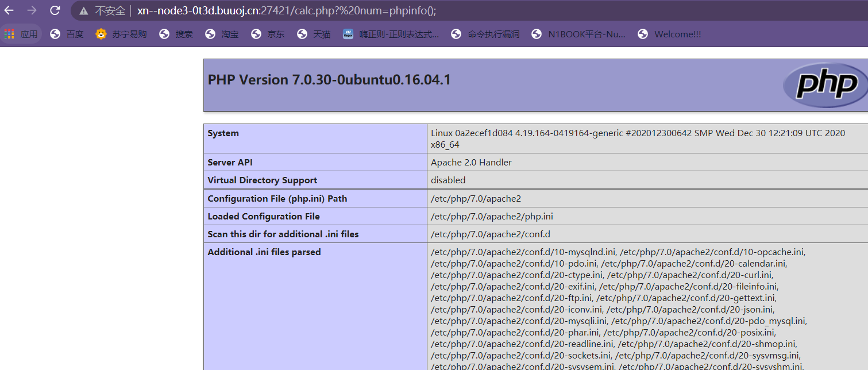Open the 搜索 bookmark
The image size is (868, 370).
pyautogui.click(x=176, y=34)
